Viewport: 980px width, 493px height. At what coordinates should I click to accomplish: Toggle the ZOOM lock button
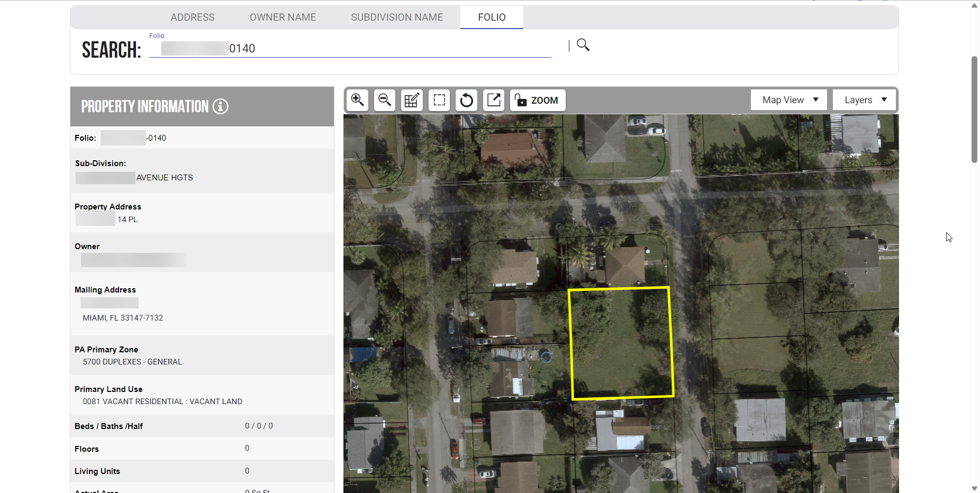[x=538, y=100]
